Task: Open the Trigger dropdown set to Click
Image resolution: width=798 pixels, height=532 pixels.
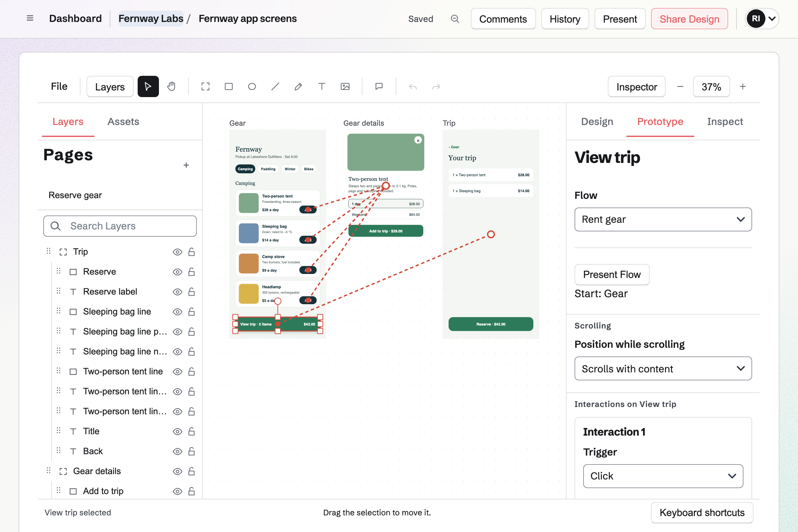Action: tap(663, 476)
